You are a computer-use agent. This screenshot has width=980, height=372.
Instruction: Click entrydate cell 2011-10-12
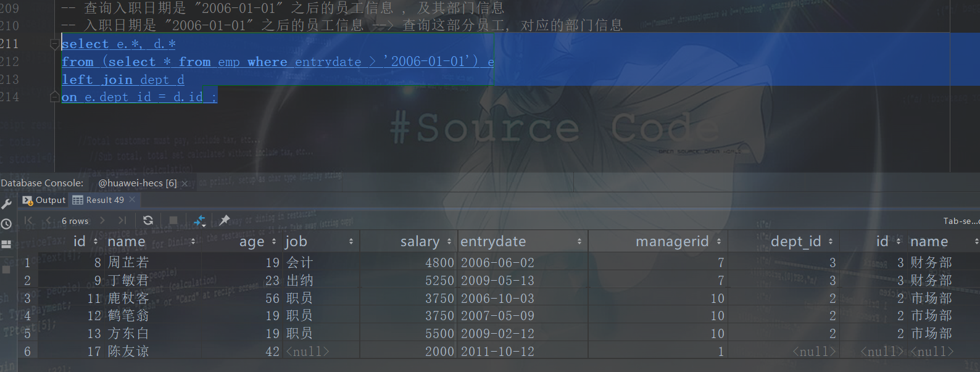pos(497,352)
